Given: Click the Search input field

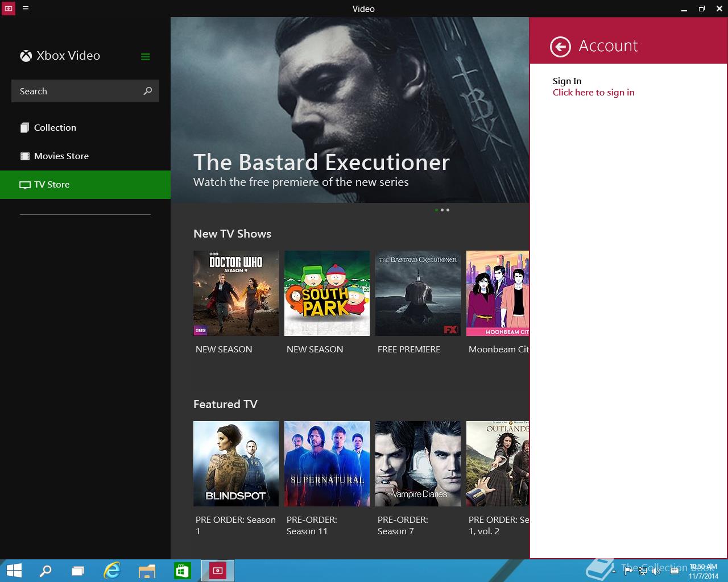Looking at the screenshot, I should (x=85, y=91).
